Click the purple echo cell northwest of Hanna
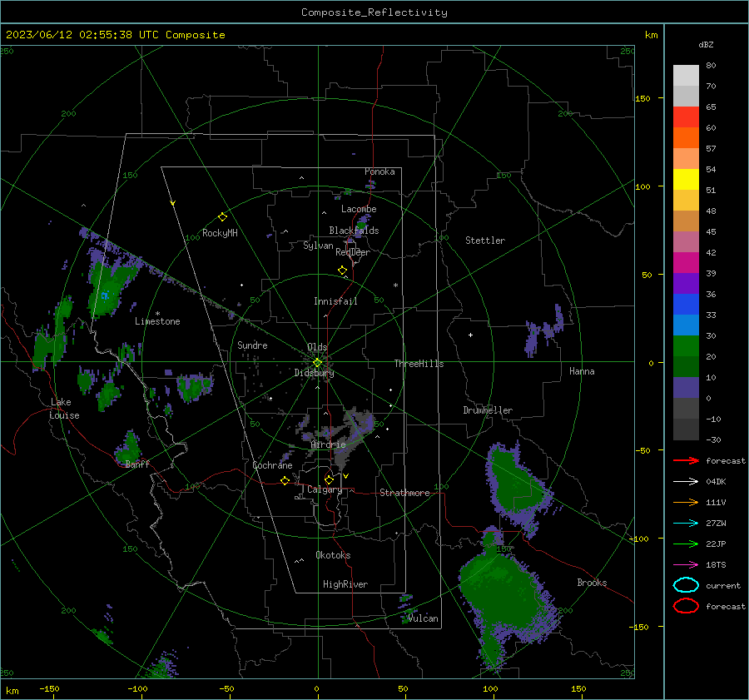 (543, 331)
